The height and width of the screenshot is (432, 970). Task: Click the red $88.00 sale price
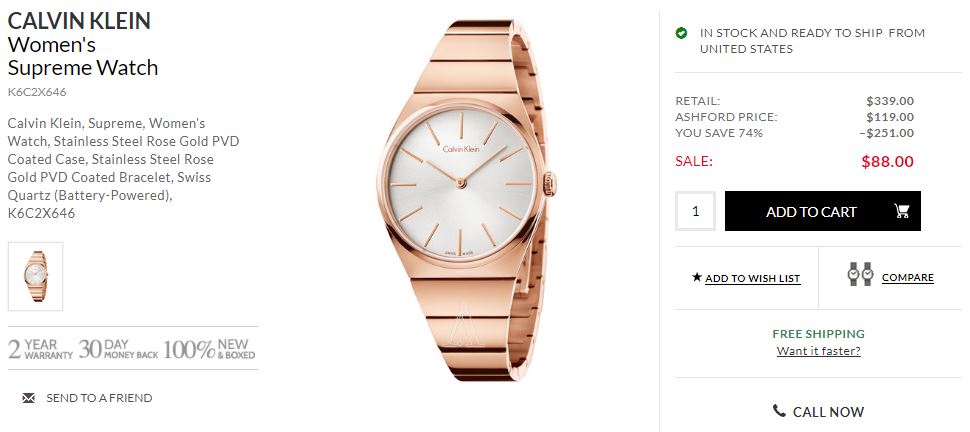(887, 161)
